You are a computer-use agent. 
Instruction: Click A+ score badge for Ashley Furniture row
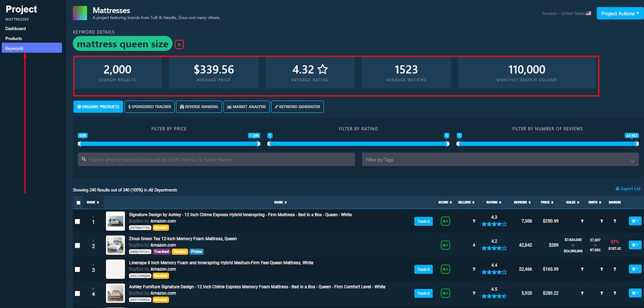446,293
